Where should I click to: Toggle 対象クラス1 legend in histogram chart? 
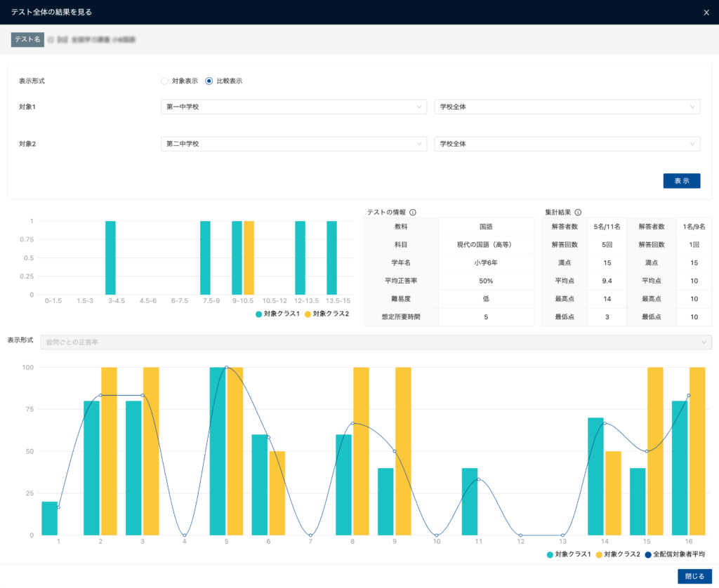[x=277, y=314]
